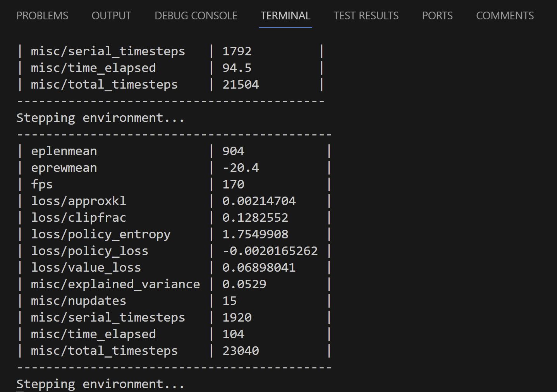Open the COMMENTS tab
Viewport: 557px width, 392px height.
[x=505, y=16]
